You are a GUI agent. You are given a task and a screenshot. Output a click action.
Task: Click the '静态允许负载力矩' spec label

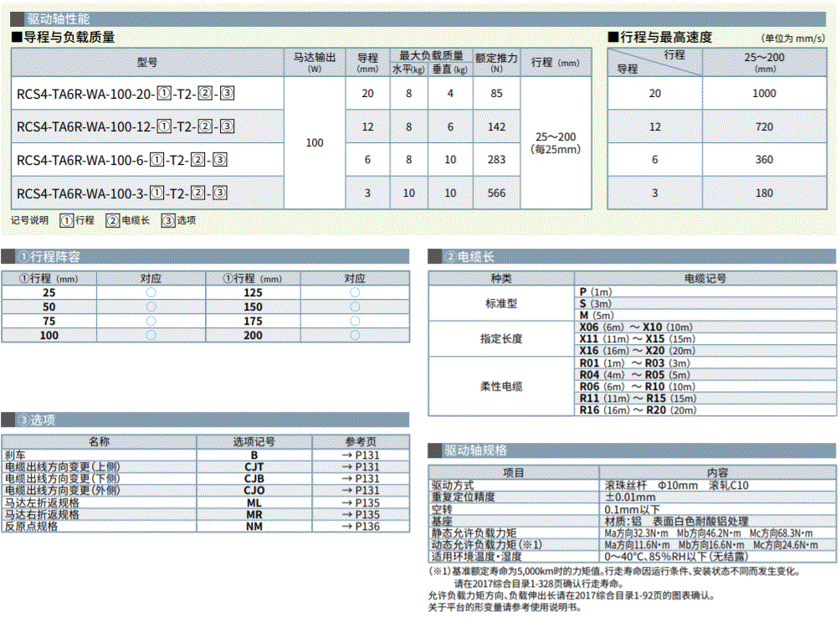pos(474,532)
